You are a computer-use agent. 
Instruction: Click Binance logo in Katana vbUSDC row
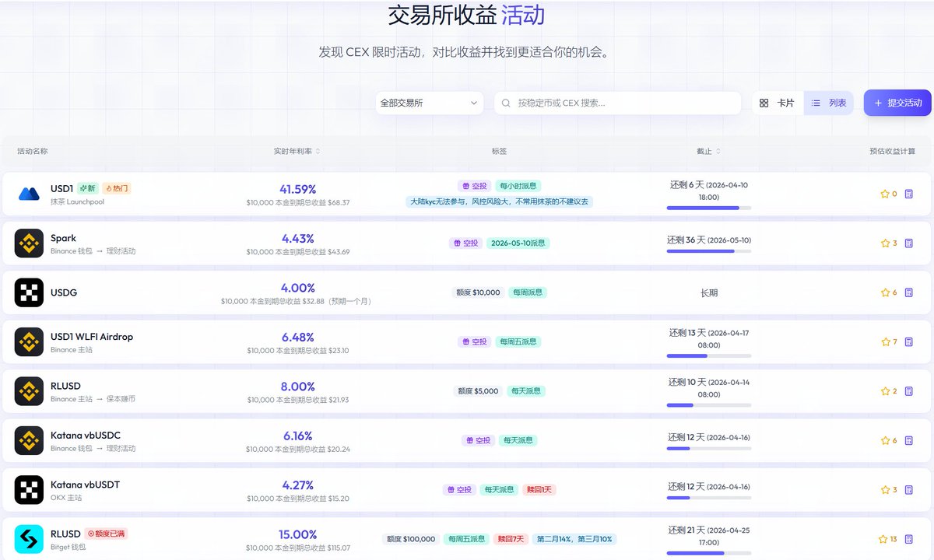tap(29, 440)
